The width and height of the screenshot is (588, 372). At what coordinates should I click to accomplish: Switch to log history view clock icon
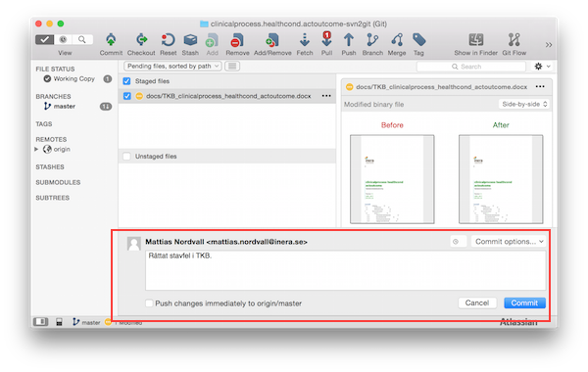click(x=63, y=39)
